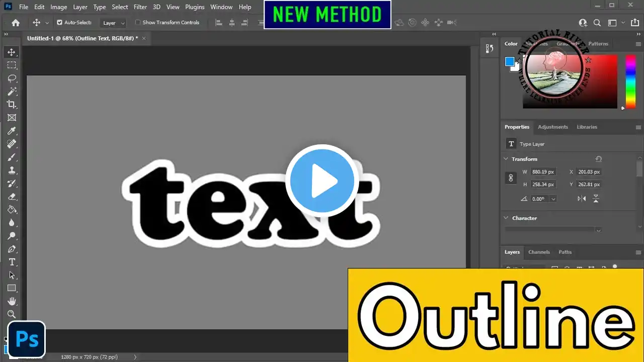Image resolution: width=644 pixels, height=362 pixels.
Task: Open the Window menu
Action: pyautogui.click(x=221, y=7)
